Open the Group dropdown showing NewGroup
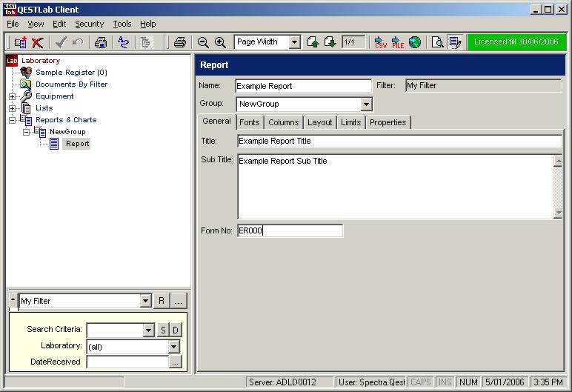 367,104
